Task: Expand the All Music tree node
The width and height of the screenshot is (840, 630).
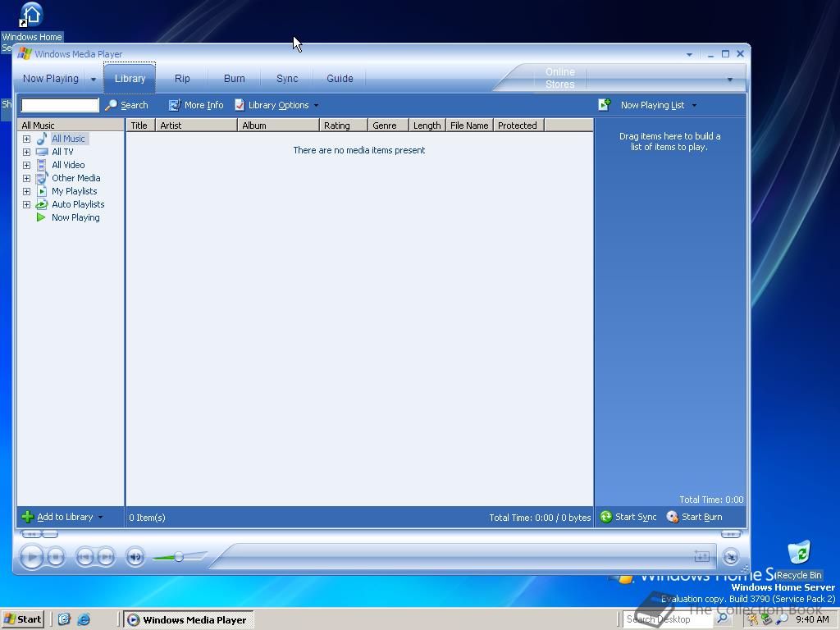Action: tap(26, 139)
